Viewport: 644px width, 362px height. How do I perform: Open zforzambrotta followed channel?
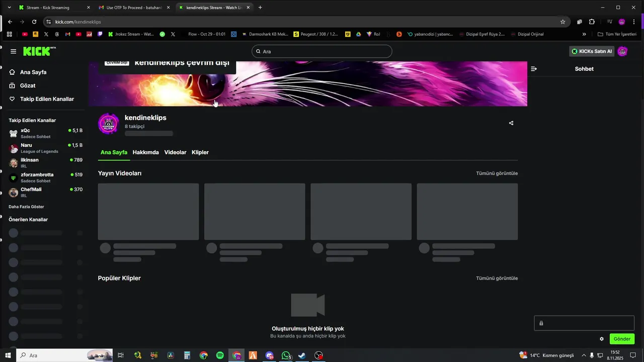tap(46, 177)
